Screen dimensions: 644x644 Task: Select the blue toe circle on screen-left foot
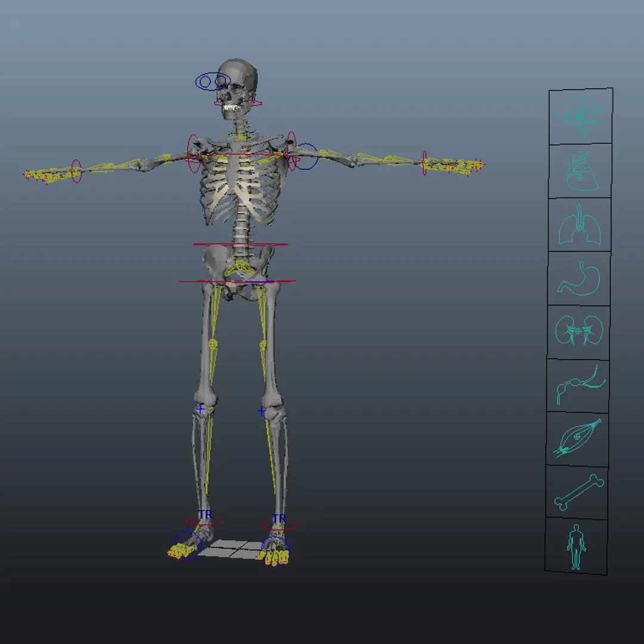click(188, 545)
